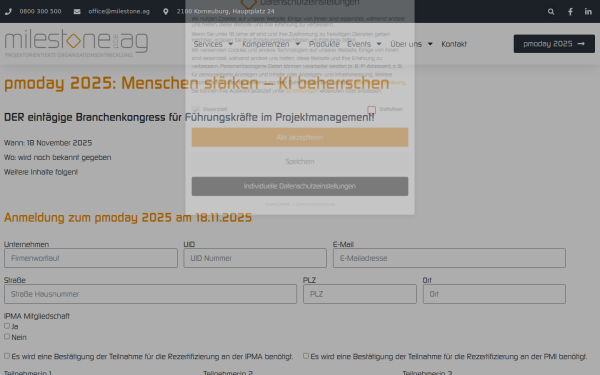Viewport: 600px width, 375px height.
Task: Click heading Anmeldung zum pmoday 2025
Action: point(128,217)
